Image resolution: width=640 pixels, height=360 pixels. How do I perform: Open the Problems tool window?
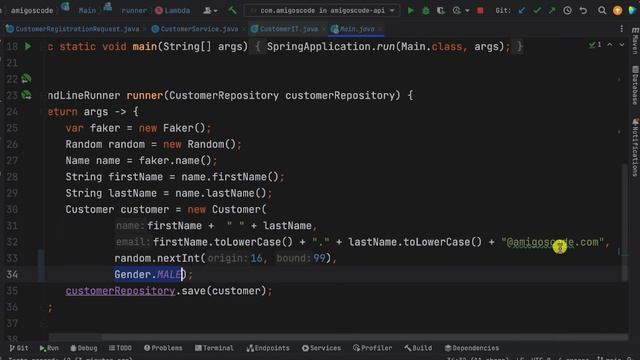163,348
